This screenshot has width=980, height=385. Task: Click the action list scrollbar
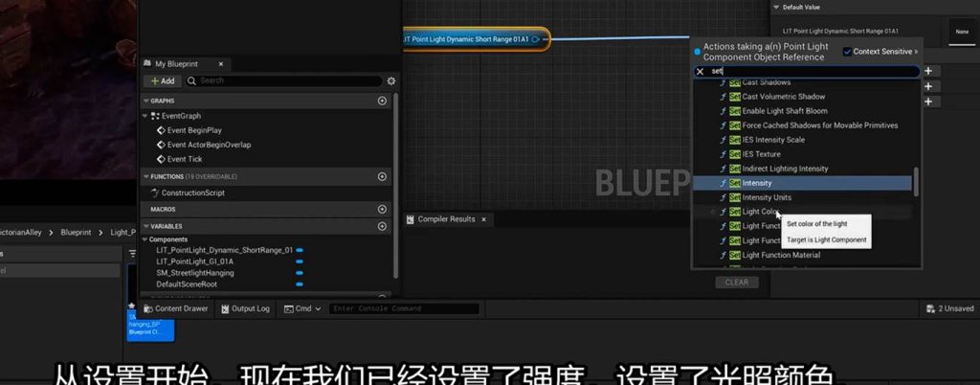pos(916,180)
